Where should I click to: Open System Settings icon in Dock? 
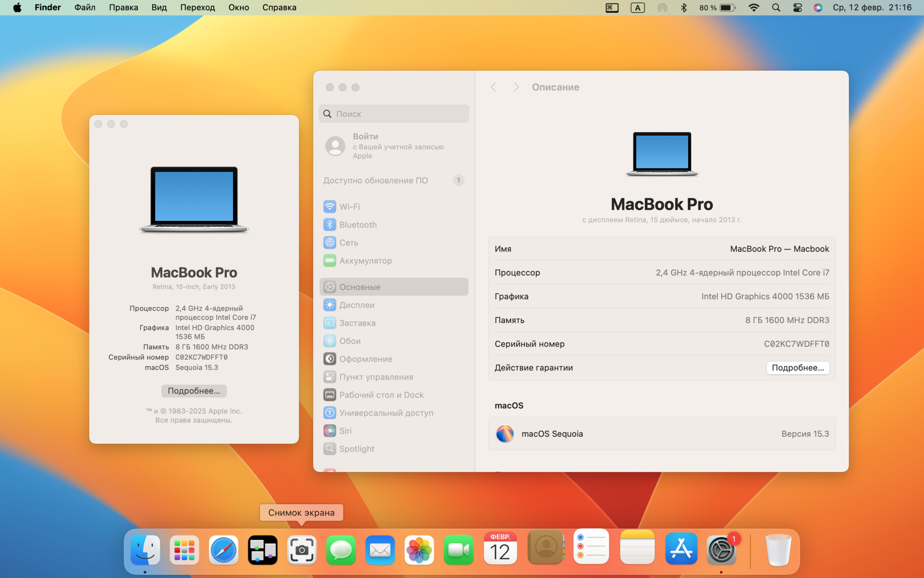[x=721, y=550]
